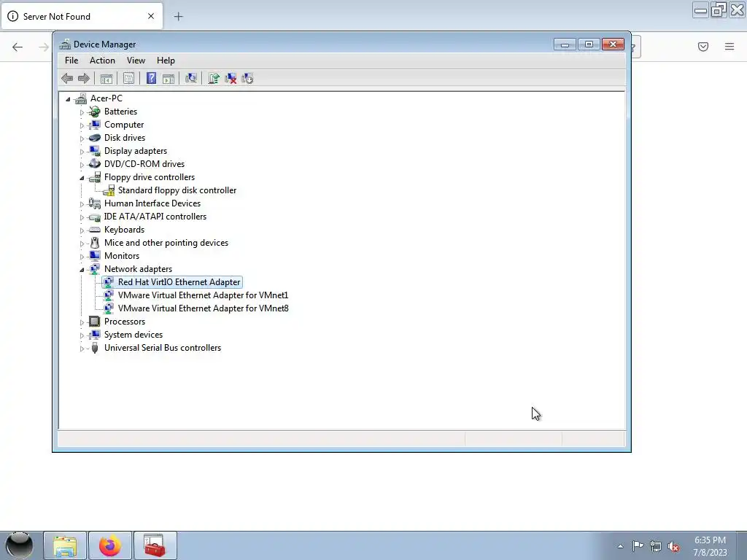Click the Firefox back button
The width and height of the screenshot is (747, 560).
(x=18, y=47)
